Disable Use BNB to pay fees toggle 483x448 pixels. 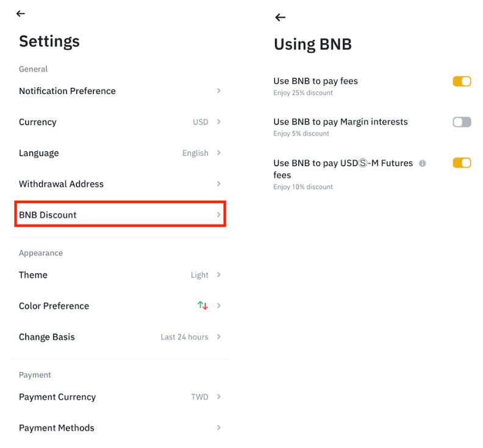462,81
